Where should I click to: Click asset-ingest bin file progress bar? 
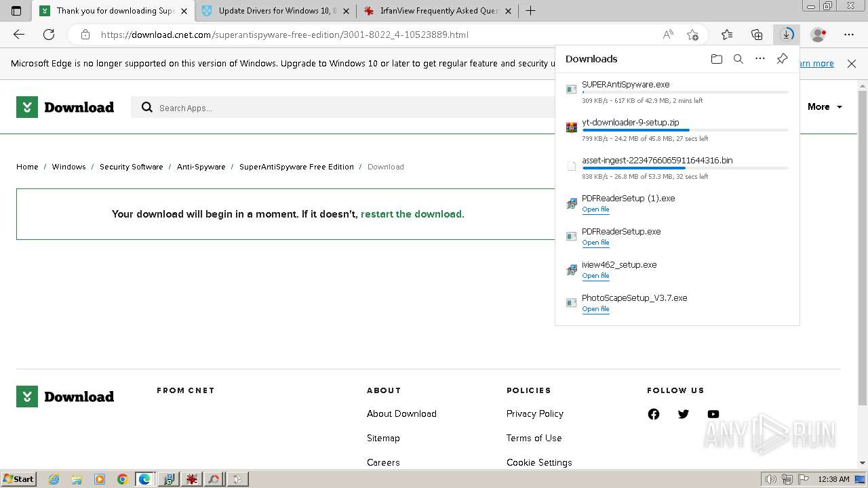[685, 168]
